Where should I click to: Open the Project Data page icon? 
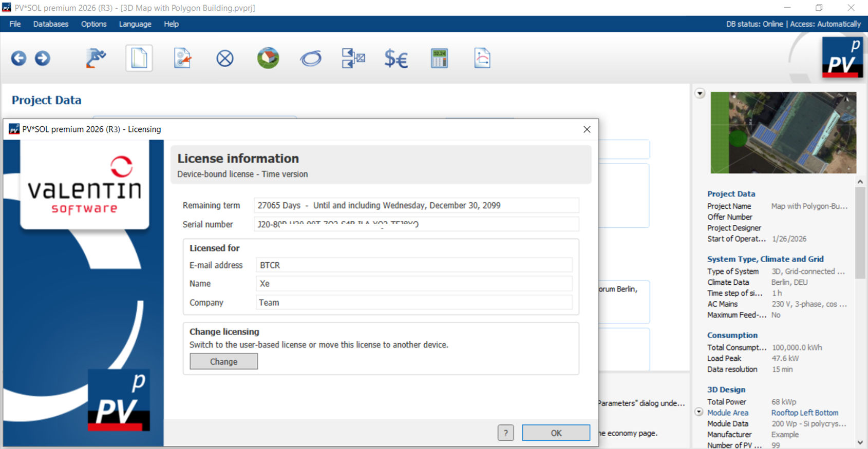click(139, 58)
